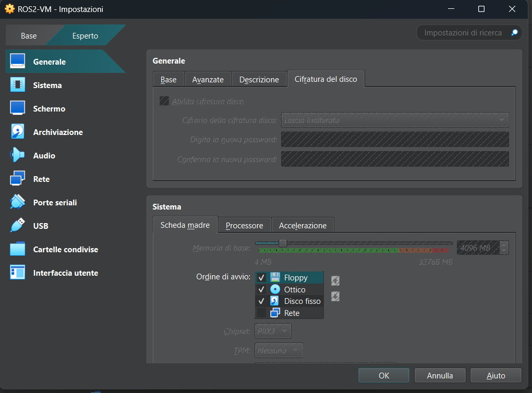Toggle Abilita cifratura disco checkbox
Image resolution: width=532 pixels, height=393 pixels.
pyautogui.click(x=164, y=101)
